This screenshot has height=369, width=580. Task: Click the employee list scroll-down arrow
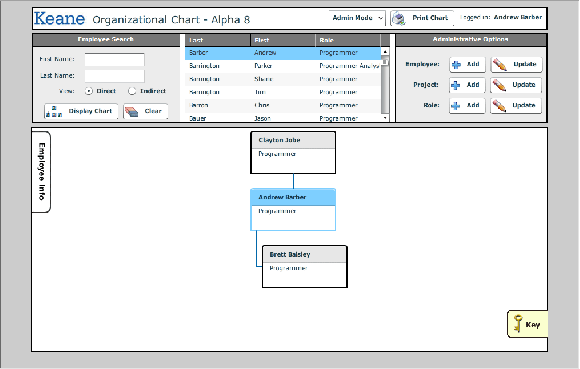coord(385,118)
